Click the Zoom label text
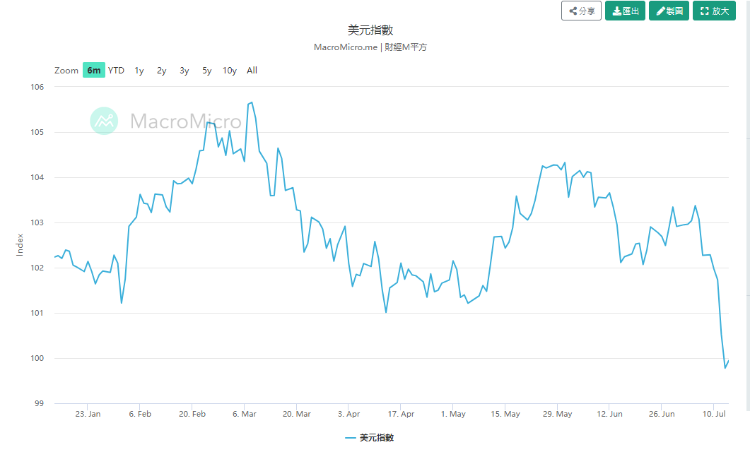This screenshot has height=452, width=750. pos(66,71)
